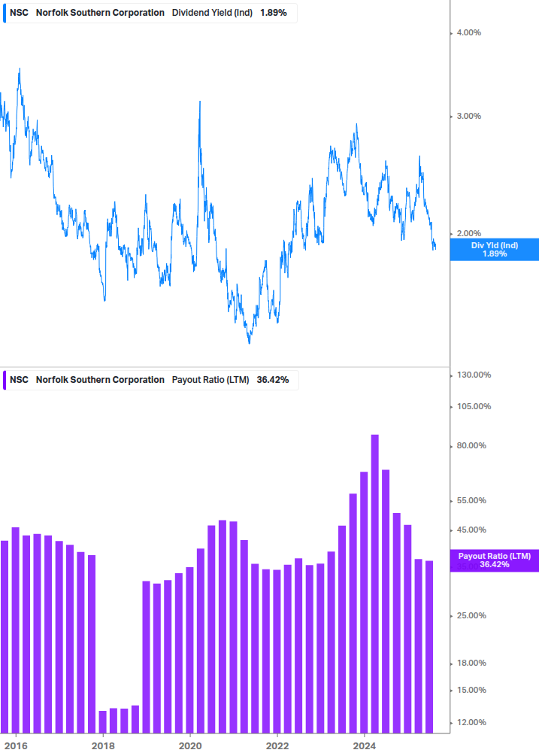Click the 4.00% y-axis label
The width and height of the screenshot is (539, 756).
point(468,33)
